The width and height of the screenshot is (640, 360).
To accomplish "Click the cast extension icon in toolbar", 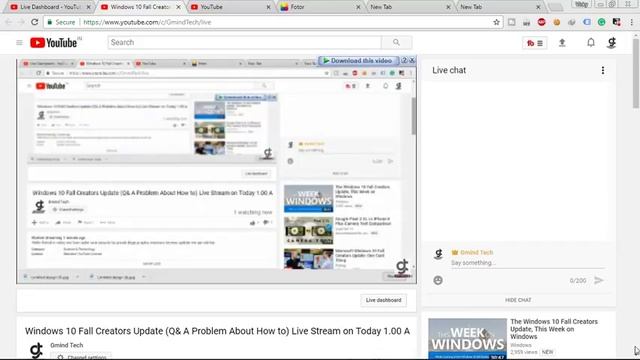I will [x=511, y=22].
